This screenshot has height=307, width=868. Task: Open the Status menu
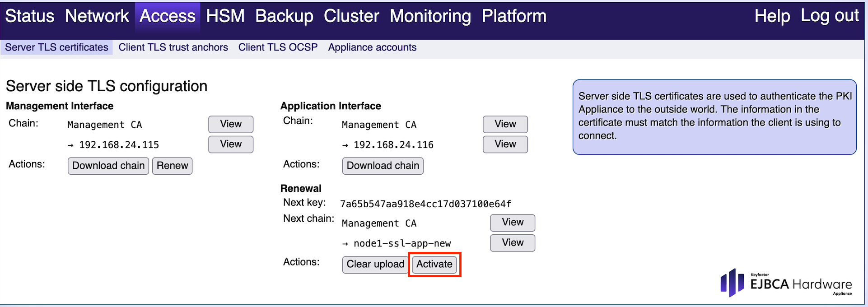coord(30,16)
